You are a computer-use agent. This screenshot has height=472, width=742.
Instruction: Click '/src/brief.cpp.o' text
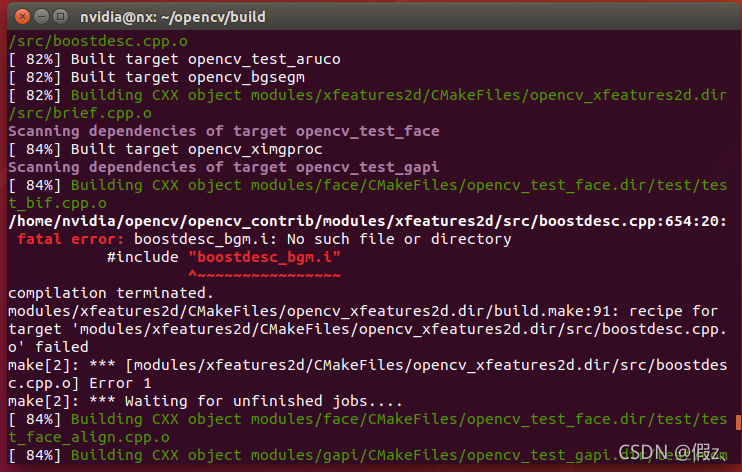click(x=80, y=113)
